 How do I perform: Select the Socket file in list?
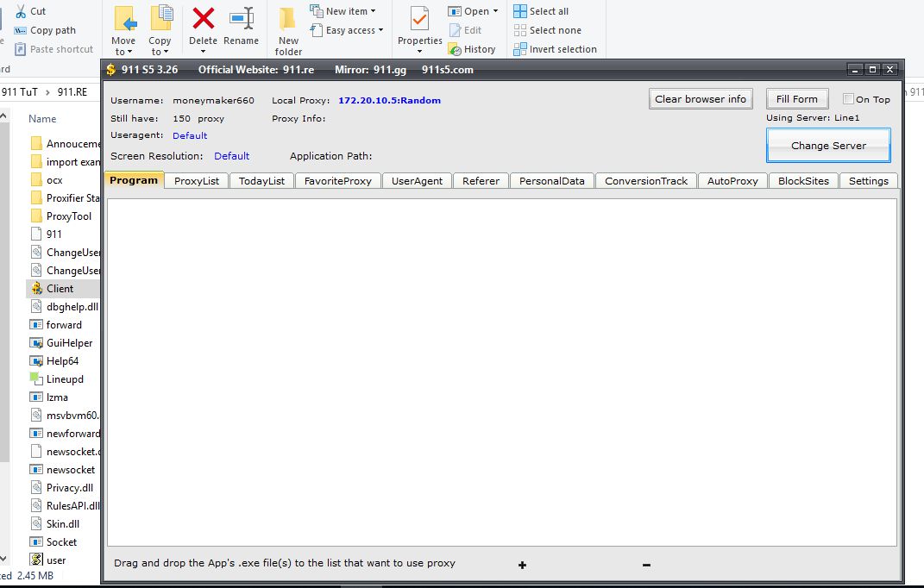[61, 542]
